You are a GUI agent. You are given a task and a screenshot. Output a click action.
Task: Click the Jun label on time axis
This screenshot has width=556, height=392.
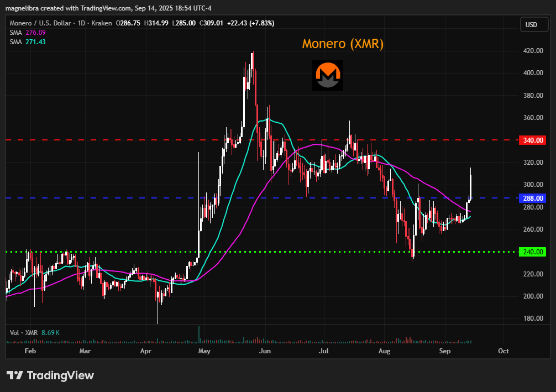pos(265,351)
